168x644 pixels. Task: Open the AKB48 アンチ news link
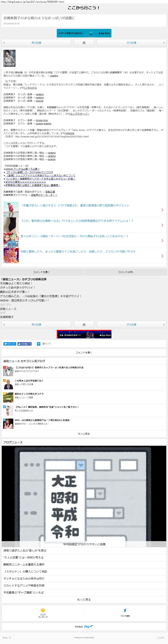23,169
